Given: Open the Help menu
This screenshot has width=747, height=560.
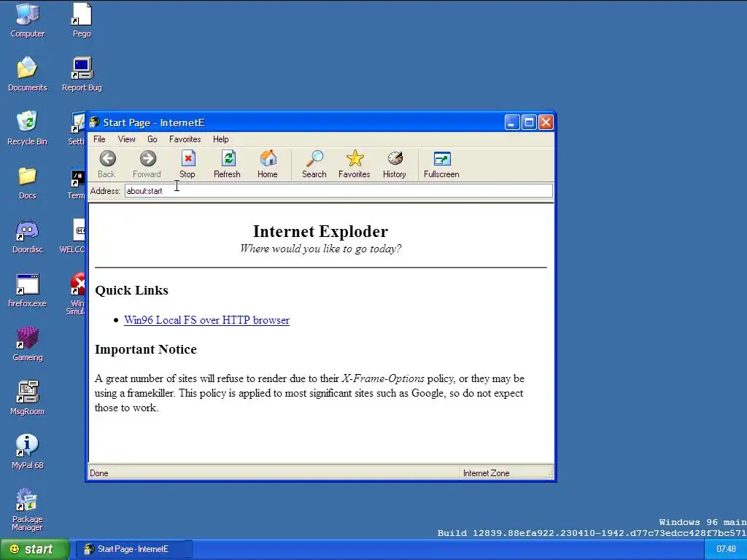Looking at the screenshot, I should tap(220, 139).
